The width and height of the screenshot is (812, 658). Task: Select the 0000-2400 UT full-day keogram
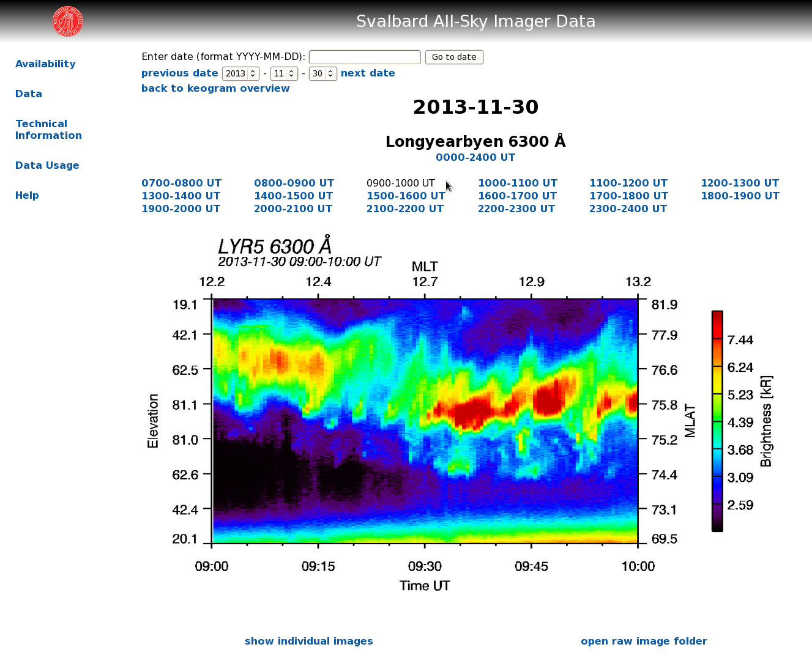click(475, 157)
